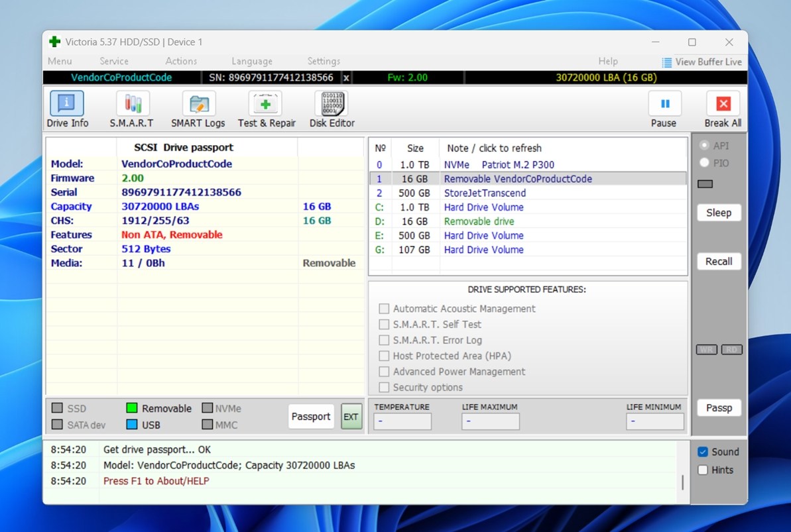Select the PIO radio button
This screenshot has width=791, height=532.
(704, 163)
